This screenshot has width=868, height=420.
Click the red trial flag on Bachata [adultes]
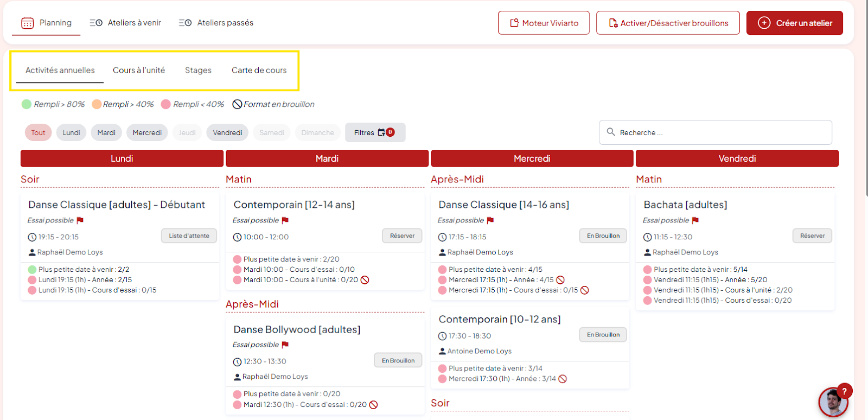(x=695, y=220)
